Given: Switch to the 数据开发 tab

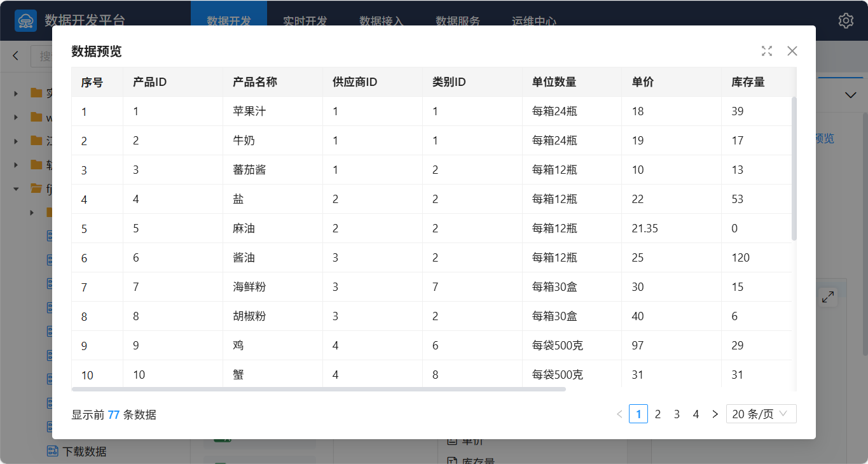Looking at the screenshot, I should 229,20.
